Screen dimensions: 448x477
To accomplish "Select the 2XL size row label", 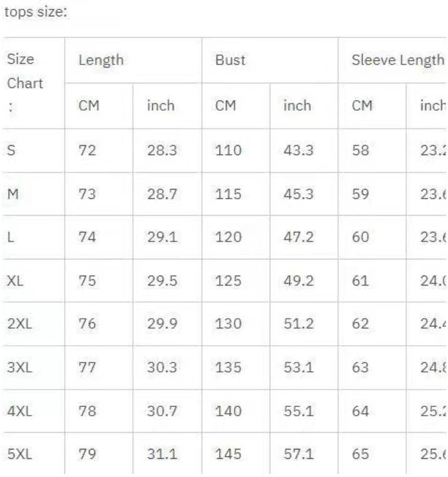I will pos(19,324).
